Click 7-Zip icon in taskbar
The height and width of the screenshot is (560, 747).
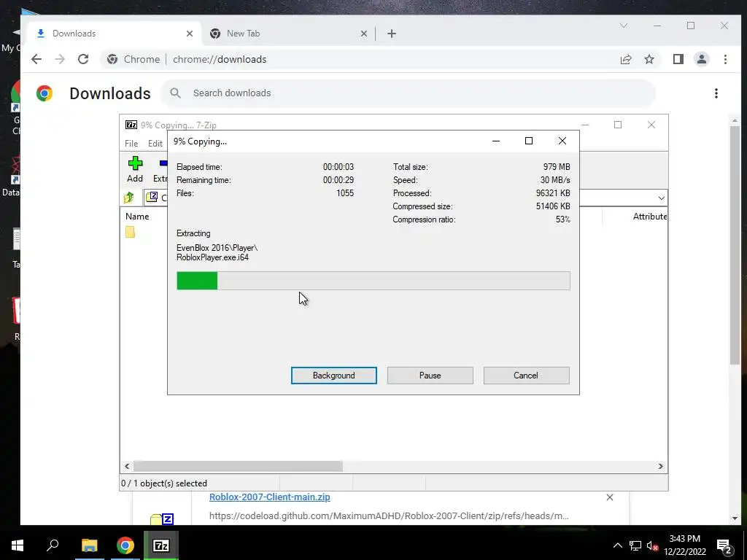coord(160,545)
